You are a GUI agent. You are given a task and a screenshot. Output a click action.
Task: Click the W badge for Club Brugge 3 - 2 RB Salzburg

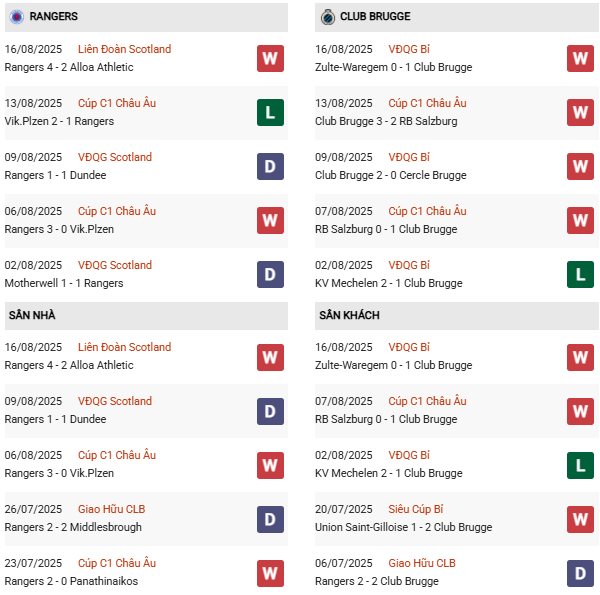point(580,112)
